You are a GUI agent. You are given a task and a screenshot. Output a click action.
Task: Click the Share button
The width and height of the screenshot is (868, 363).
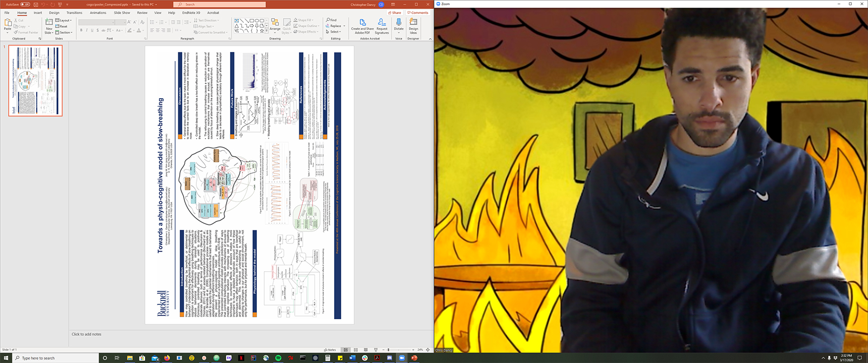396,13
